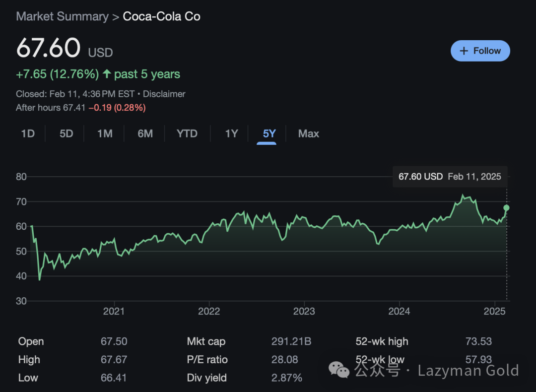Click the Div yield value 2.87%
The image size is (536, 392).
pyautogui.click(x=286, y=378)
